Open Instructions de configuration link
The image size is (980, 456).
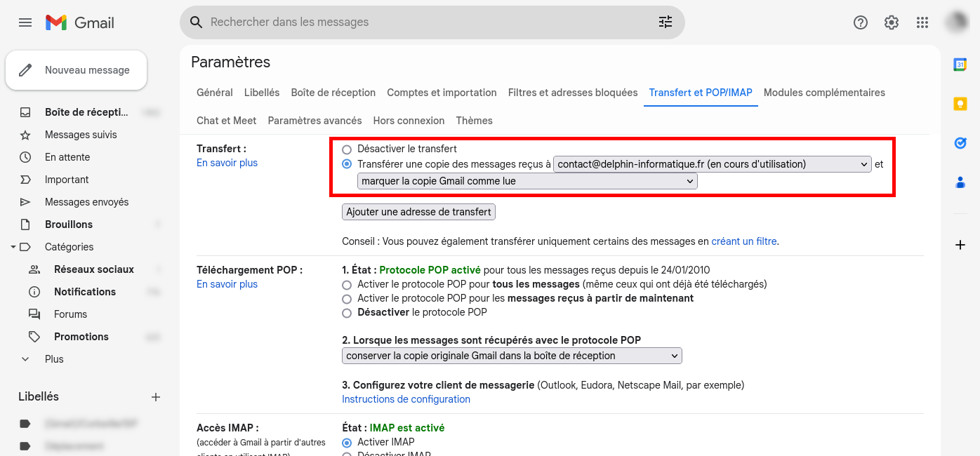tap(406, 399)
